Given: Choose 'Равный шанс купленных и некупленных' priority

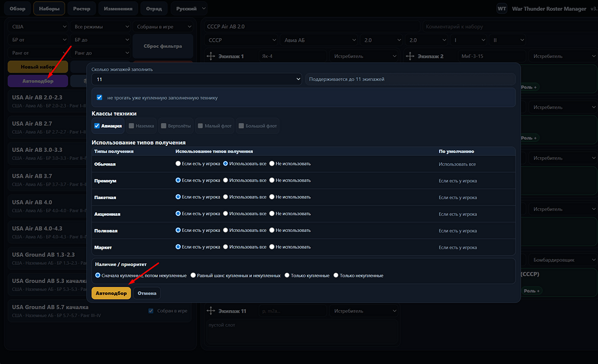Looking at the screenshot, I should 193,275.
